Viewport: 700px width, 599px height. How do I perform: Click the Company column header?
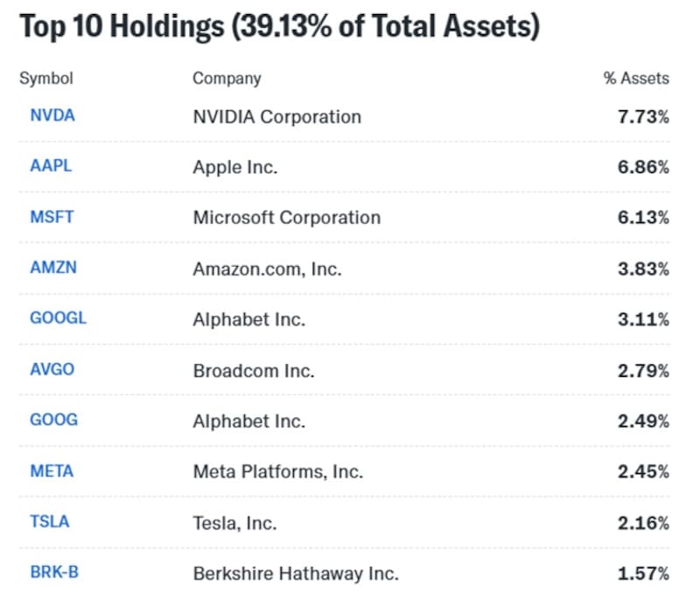click(227, 79)
